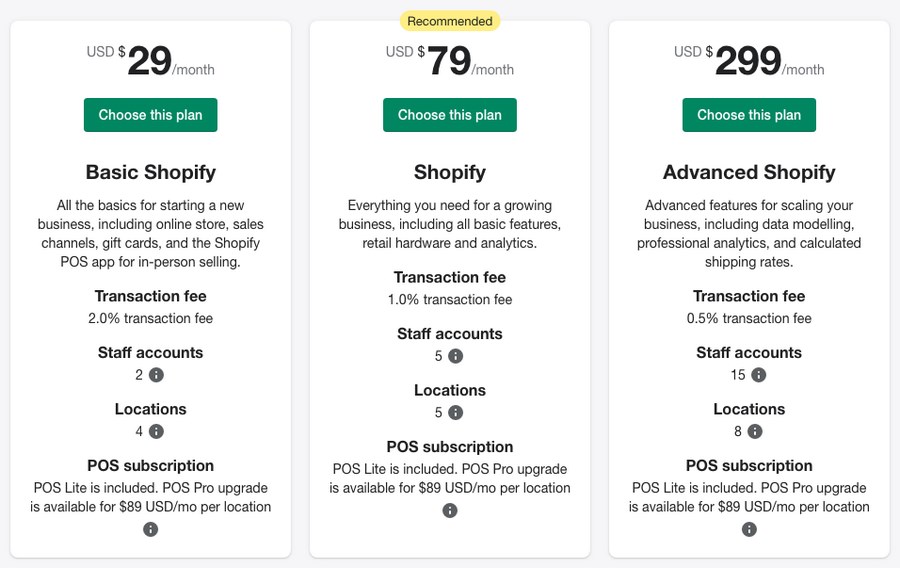Click the Advanced Shopify plan heading
Image resolution: width=900 pixels, height=568 pixels.
(x=749, y=172)
